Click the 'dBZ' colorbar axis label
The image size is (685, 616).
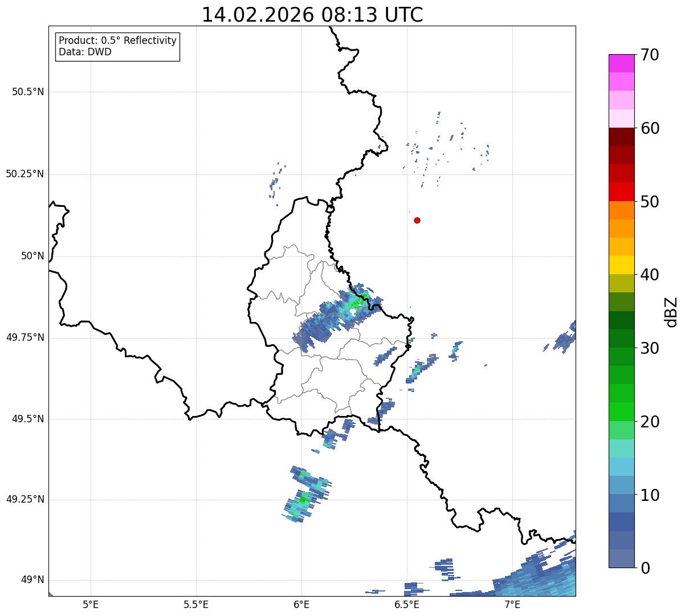tap(671, 312)
